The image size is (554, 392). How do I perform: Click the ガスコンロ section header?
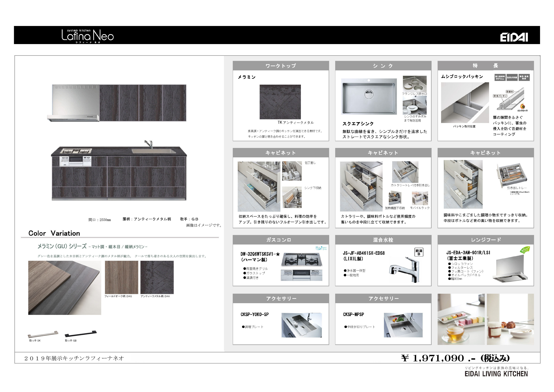[x=281, y=240]
